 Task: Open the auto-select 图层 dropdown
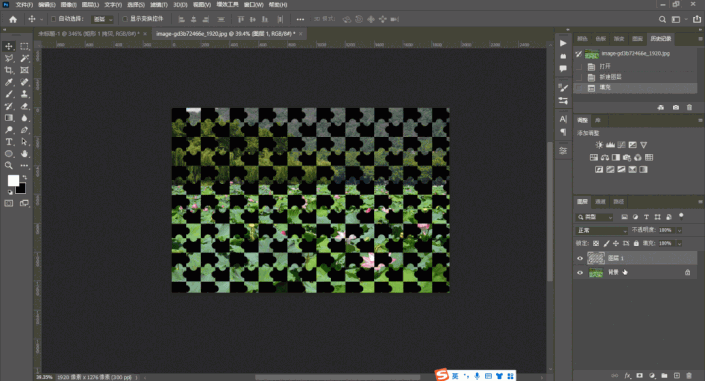click(x=103, y=19)
